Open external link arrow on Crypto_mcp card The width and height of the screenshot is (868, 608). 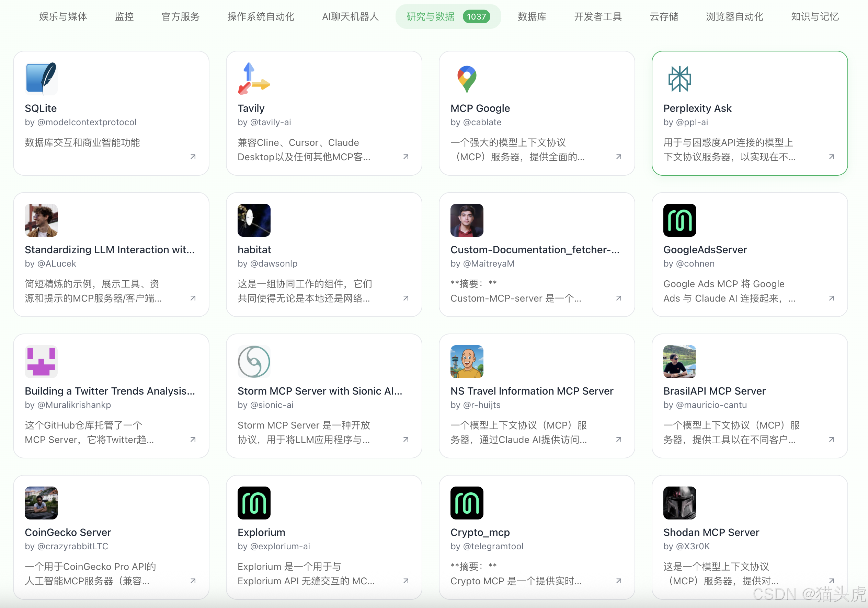click(x=619, y=581)
